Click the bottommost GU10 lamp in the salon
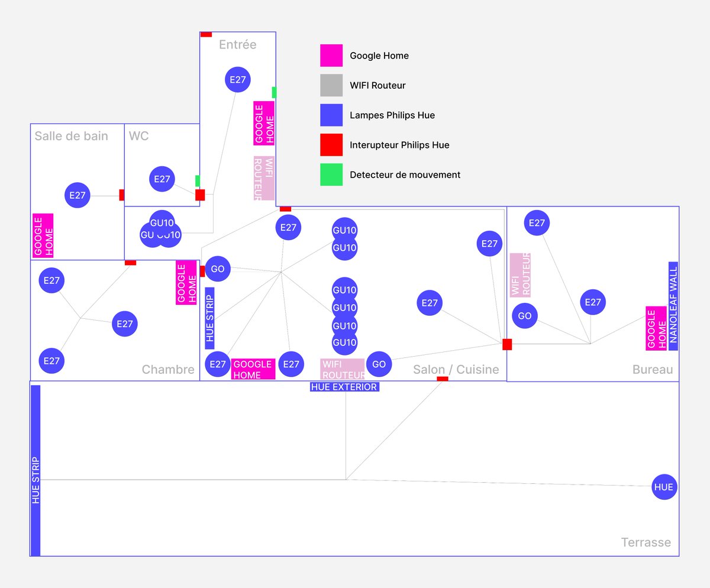 click(344, 343)
